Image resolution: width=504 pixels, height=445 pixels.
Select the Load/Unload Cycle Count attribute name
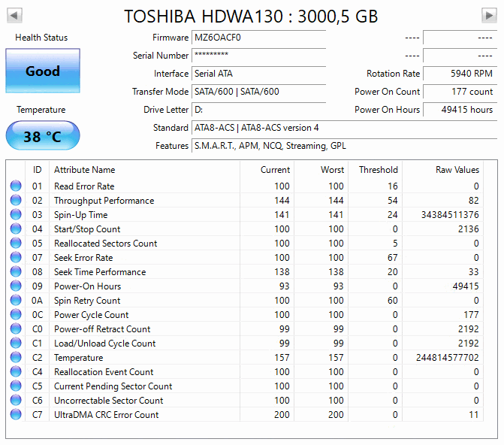tap(105, 344)
